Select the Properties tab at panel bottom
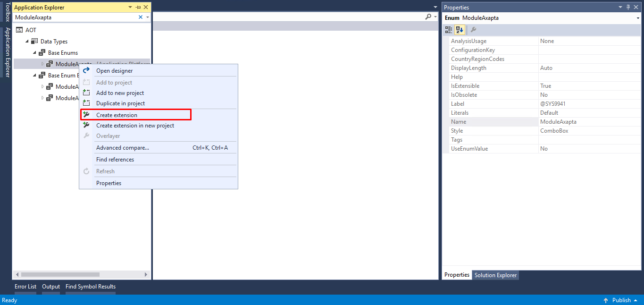Image resolution: width=644 pixels, height=305 pixels. (x=457, y=275)
